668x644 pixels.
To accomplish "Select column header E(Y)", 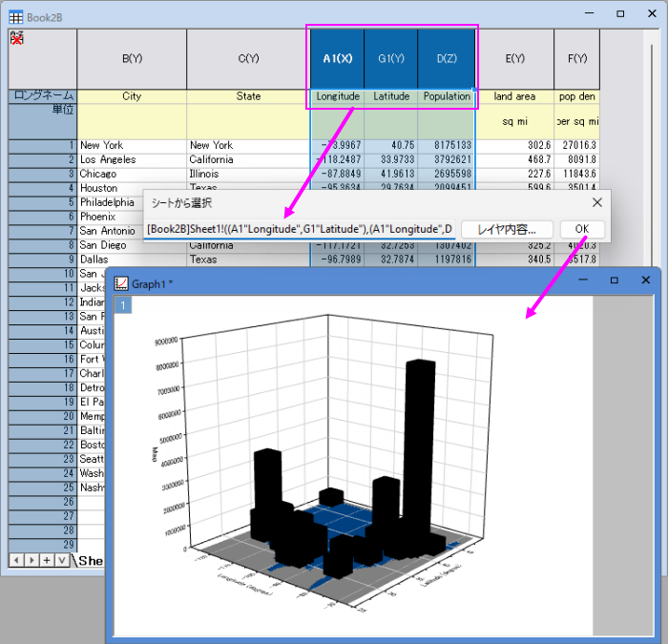I will click(514, 59).
